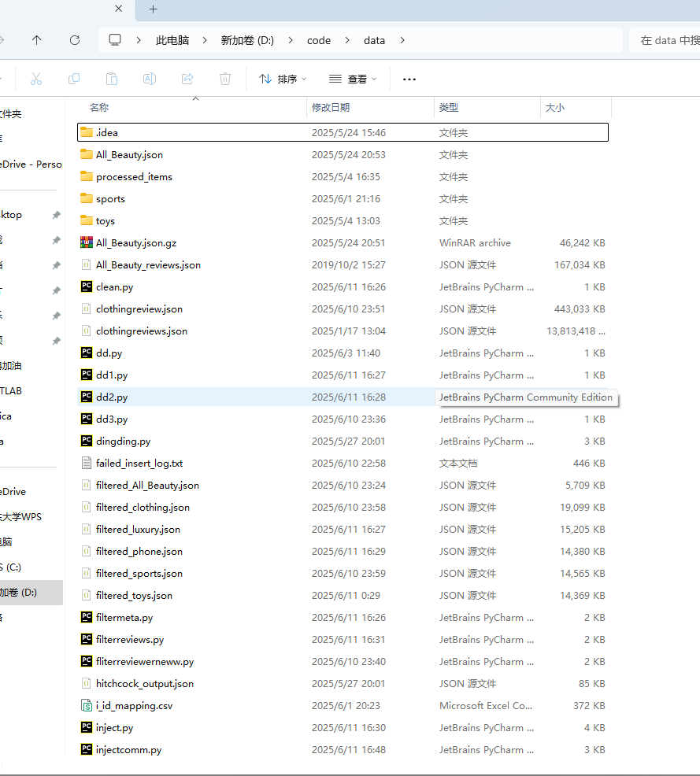Click the Delete trash icon
700x776 pixels.
point(225,79)
